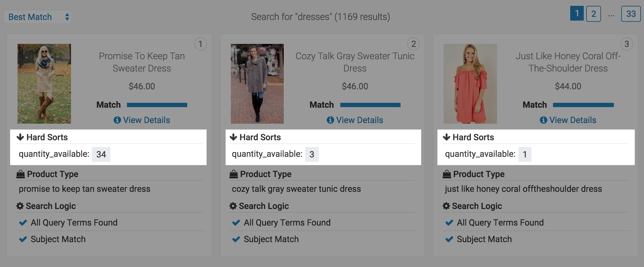
Task: Click rank badge number 3 circle
Action: (x=626, y=44)
